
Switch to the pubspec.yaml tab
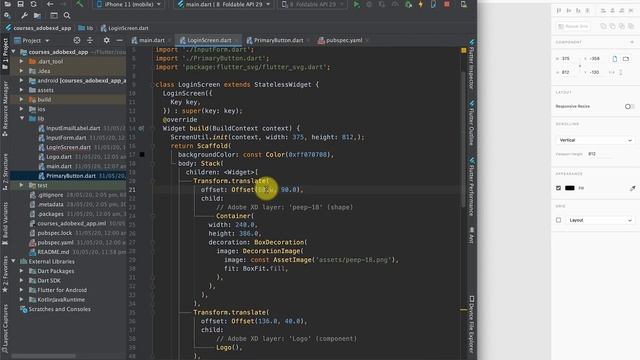pyautogui.click(x=343, y=40)
